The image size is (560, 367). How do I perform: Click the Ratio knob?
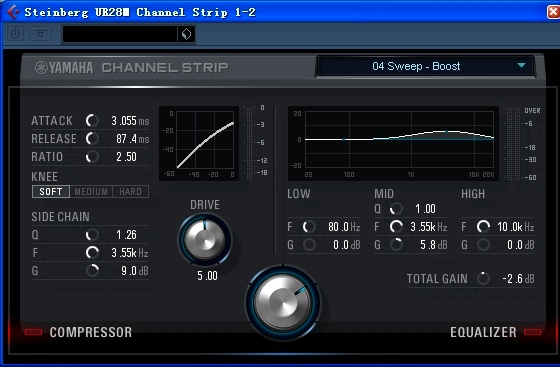coord(92,156)
